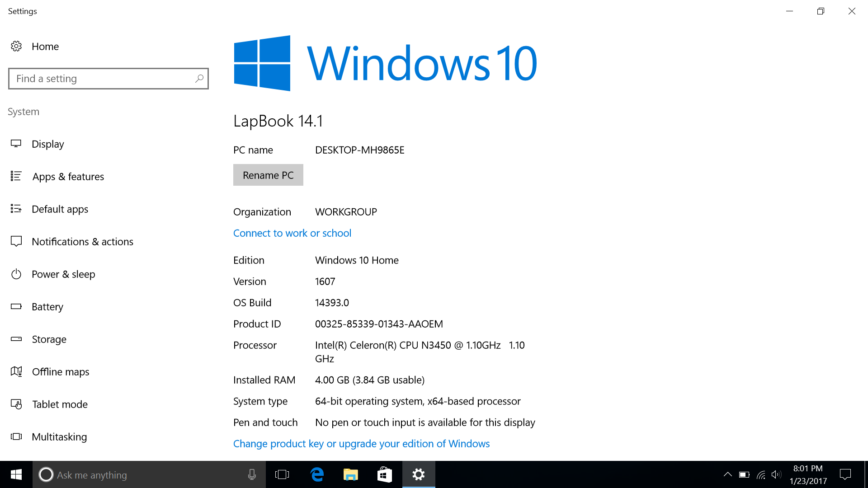Click the Wi-Fi network tray icon

click(x=761, y=474)
